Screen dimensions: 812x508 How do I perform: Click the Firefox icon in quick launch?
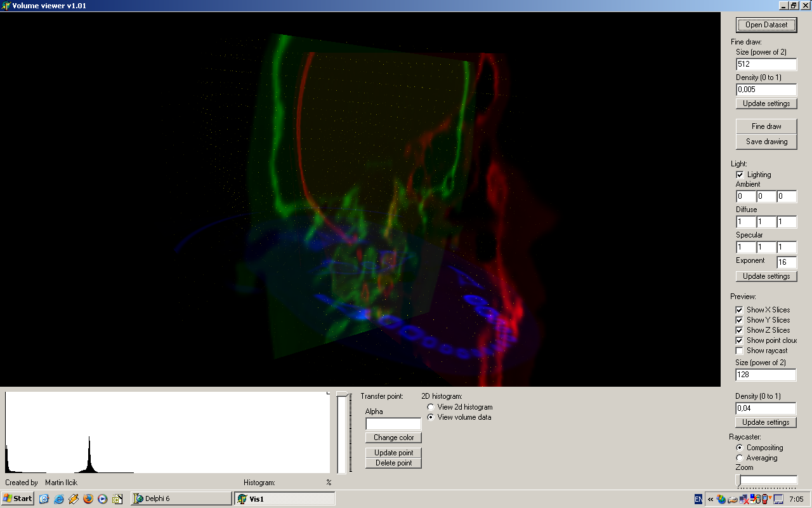click(x=88, y=498)
